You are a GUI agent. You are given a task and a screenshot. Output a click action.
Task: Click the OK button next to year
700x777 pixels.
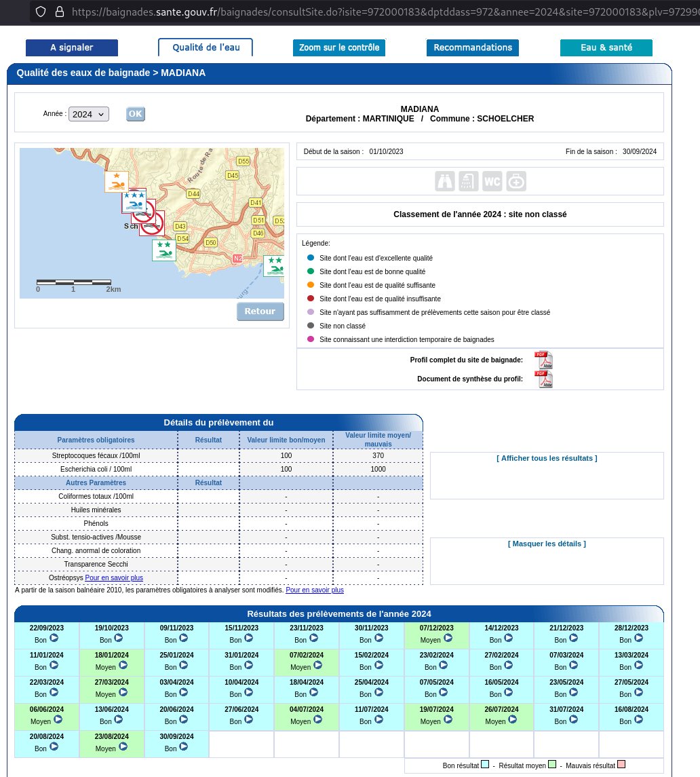(x=135, y=114)
